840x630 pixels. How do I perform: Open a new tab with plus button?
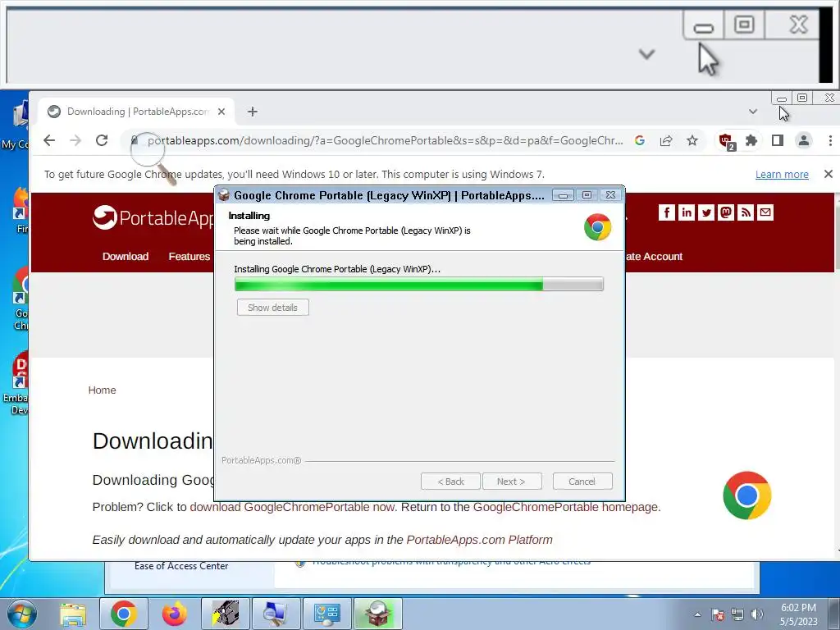click(x=253, y=112)
